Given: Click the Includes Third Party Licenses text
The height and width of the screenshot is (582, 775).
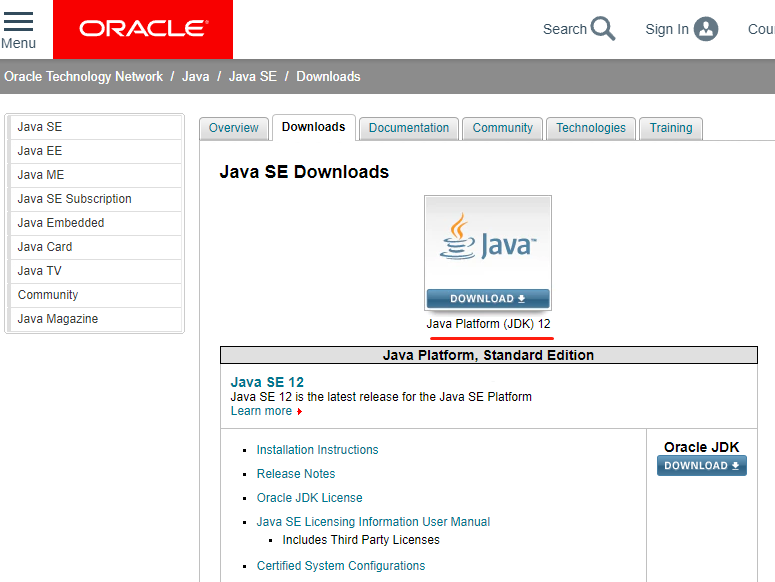Looking at the screenshot, I should 361,540.
